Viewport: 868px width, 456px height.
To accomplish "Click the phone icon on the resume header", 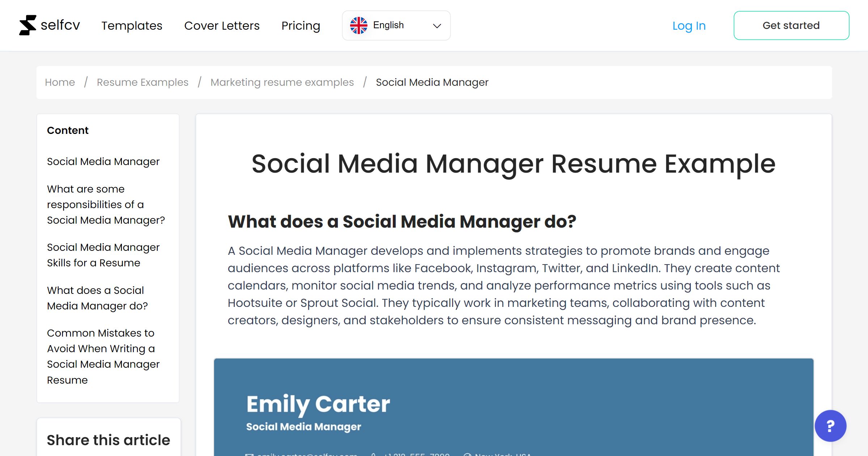I will tap(374, 454).
